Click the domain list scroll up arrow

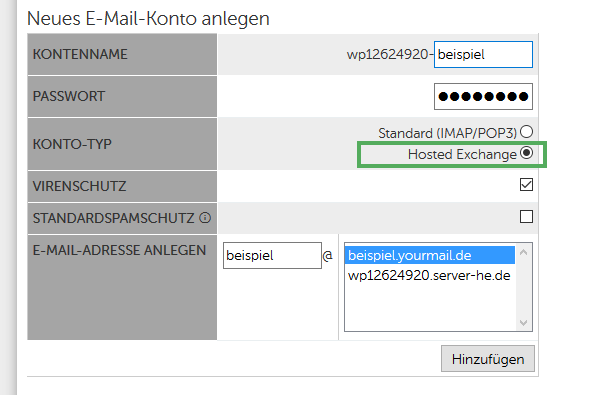(x=523, y=252)
